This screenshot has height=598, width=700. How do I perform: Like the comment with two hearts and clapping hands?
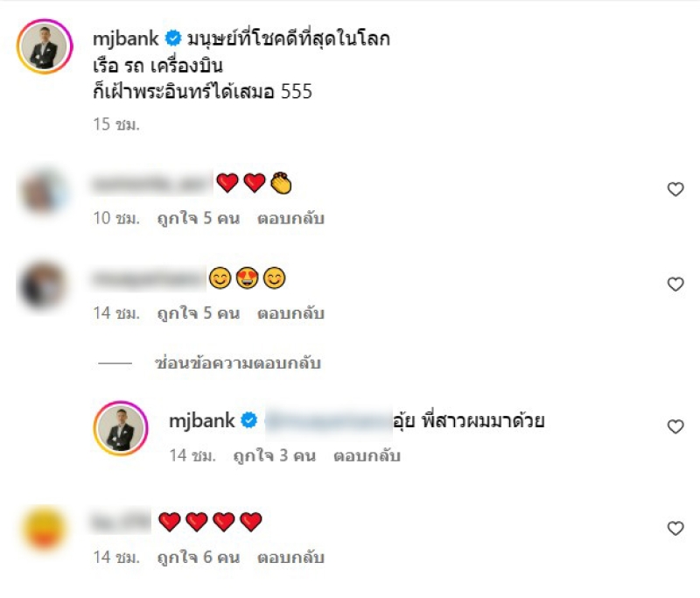click(x=675, y=189)
